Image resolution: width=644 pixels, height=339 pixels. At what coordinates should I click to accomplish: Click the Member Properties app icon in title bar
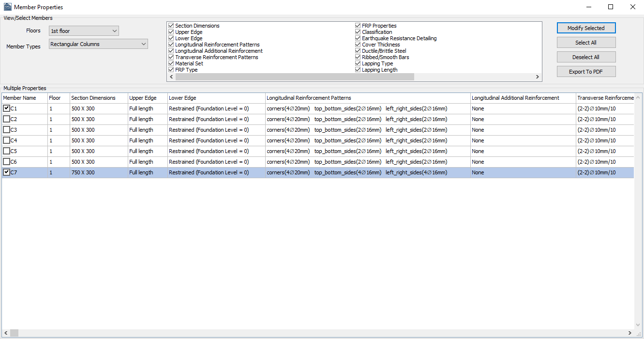point(7,7)
